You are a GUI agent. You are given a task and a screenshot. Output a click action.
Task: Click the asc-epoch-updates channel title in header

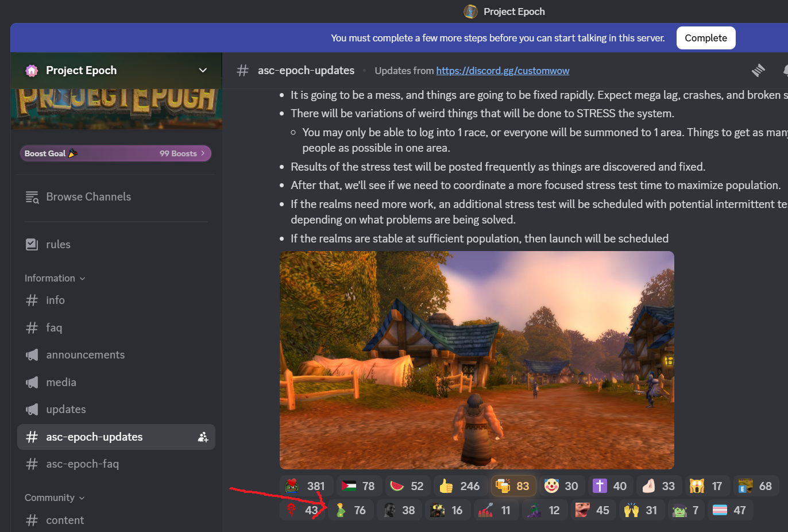tap(306, 71)
